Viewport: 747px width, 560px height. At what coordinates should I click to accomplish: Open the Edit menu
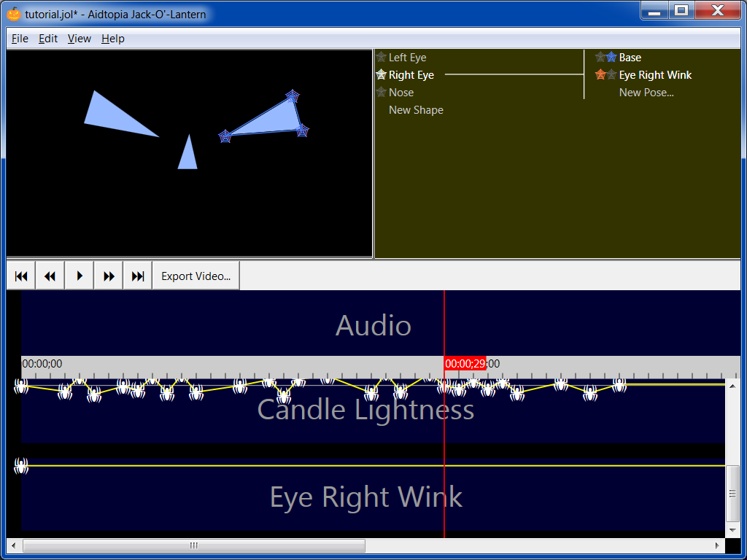tap(48, 39)
